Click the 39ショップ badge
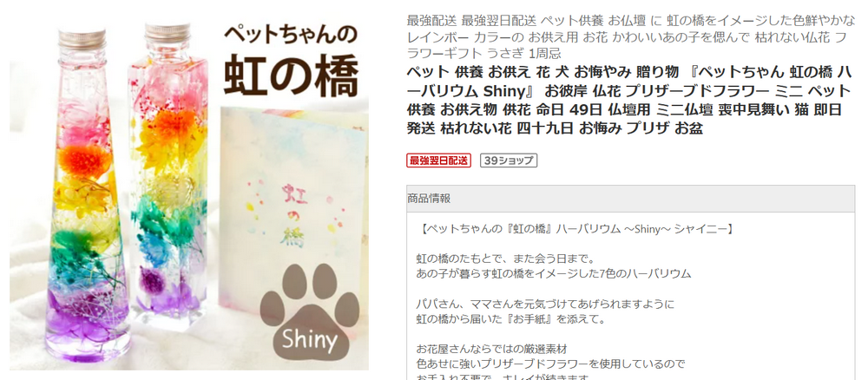 (508, 161)
